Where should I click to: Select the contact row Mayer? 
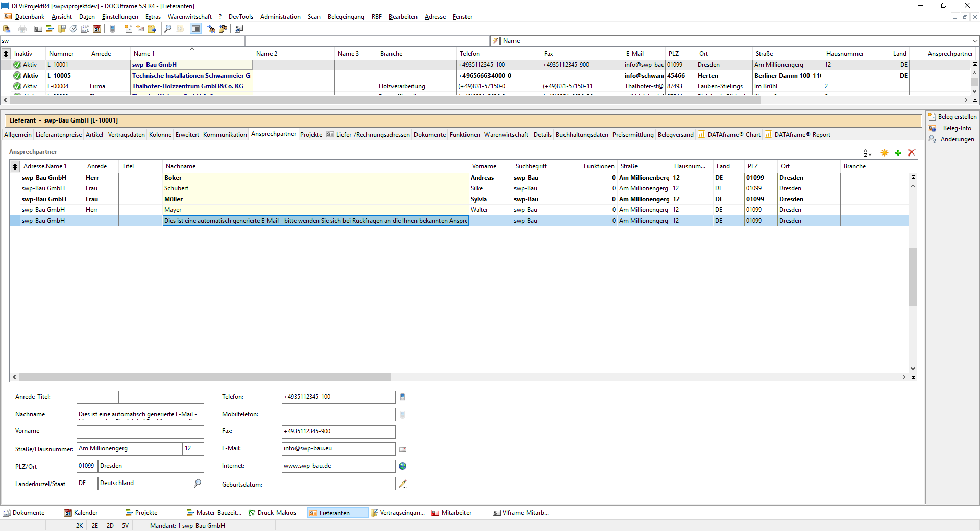(x=459, y=210)
